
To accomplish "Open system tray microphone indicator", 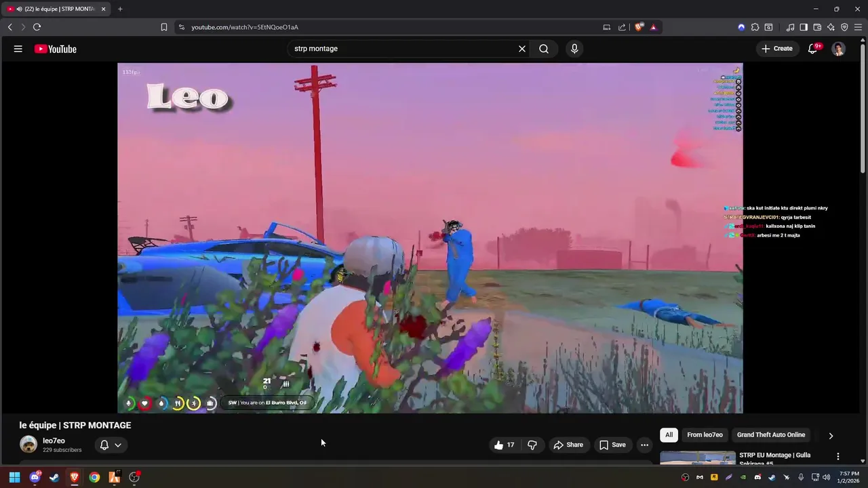I will pyautogui.click(x=801, y=477).
